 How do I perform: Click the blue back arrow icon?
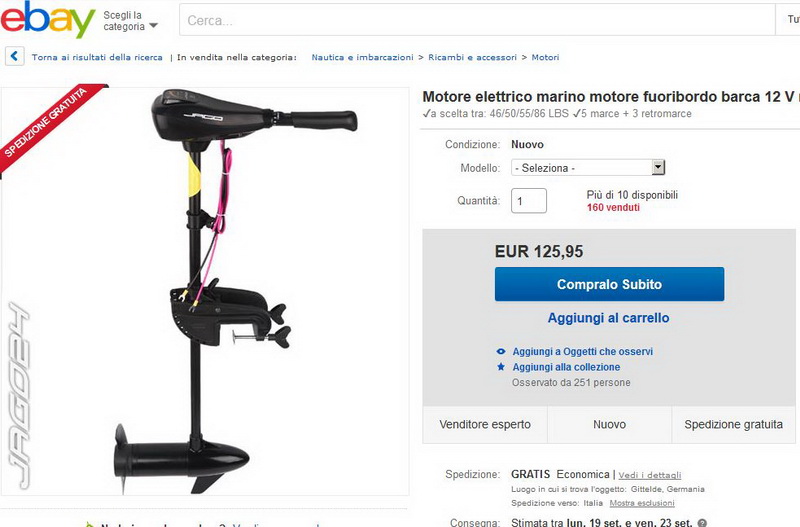pyautogui.click(x=15, y=56)
